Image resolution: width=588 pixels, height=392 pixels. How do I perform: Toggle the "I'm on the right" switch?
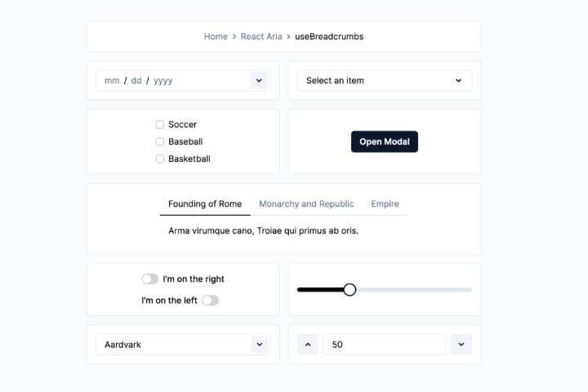[x=149, y=279]
